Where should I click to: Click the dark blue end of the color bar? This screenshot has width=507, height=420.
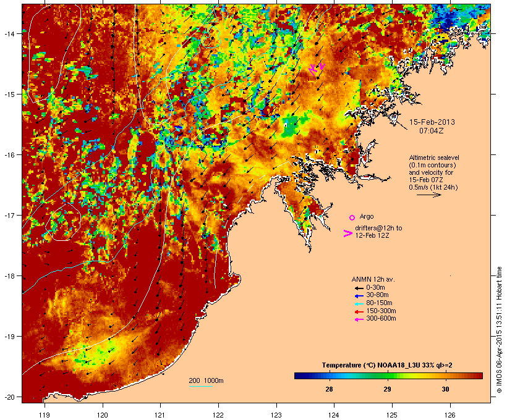298,376
